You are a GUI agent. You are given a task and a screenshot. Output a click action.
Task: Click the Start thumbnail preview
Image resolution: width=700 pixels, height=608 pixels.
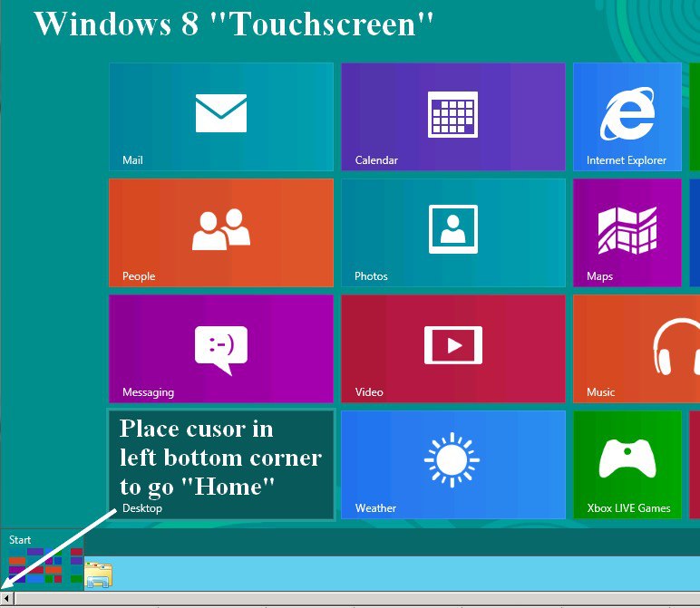pos(43,560)
